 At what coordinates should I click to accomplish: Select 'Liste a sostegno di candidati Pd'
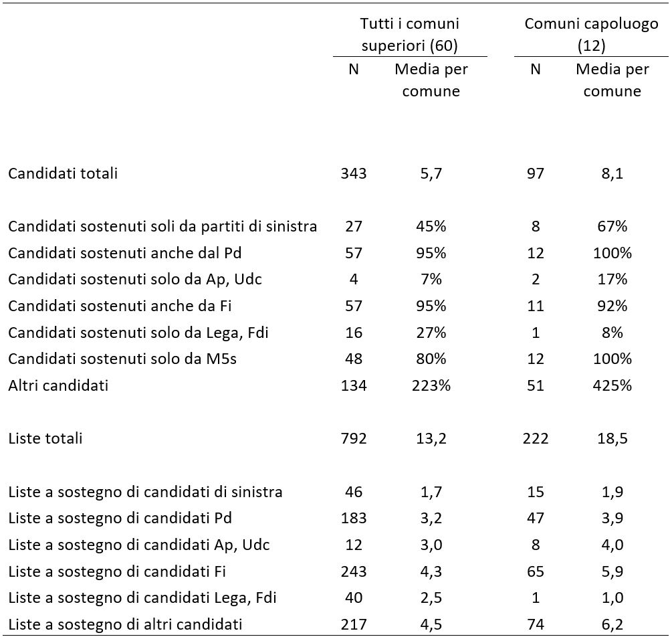120,518
